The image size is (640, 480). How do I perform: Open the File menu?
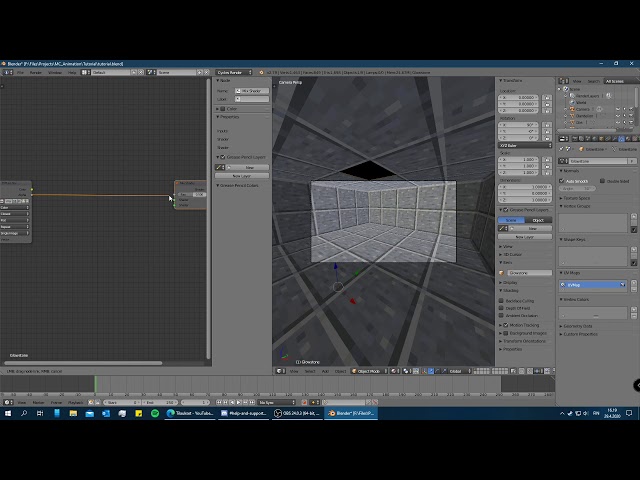20,72
